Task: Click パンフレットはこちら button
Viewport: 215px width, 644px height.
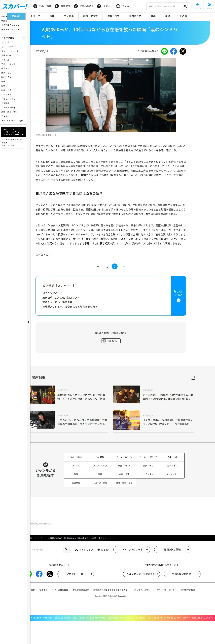Action: [132, 550]
